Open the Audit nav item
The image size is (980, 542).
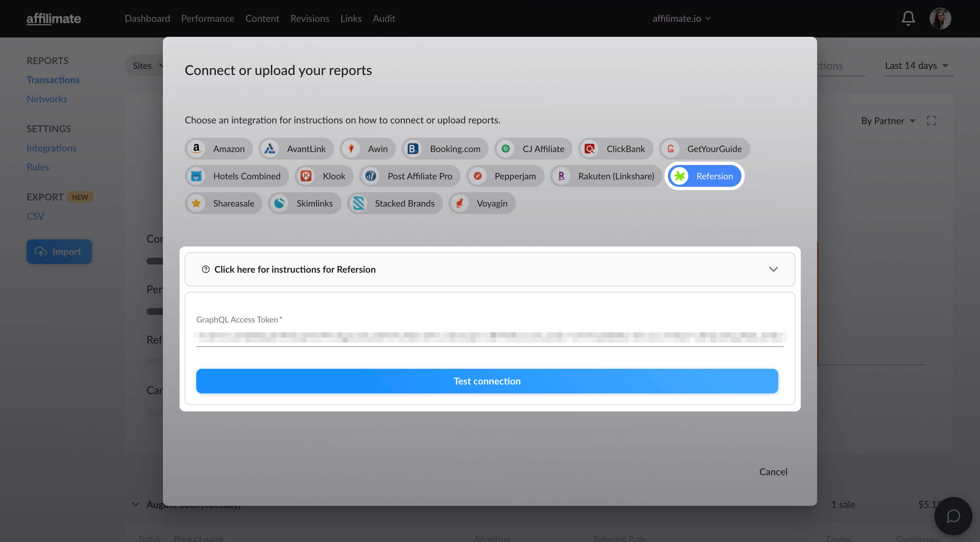click(x=384, y=18)
